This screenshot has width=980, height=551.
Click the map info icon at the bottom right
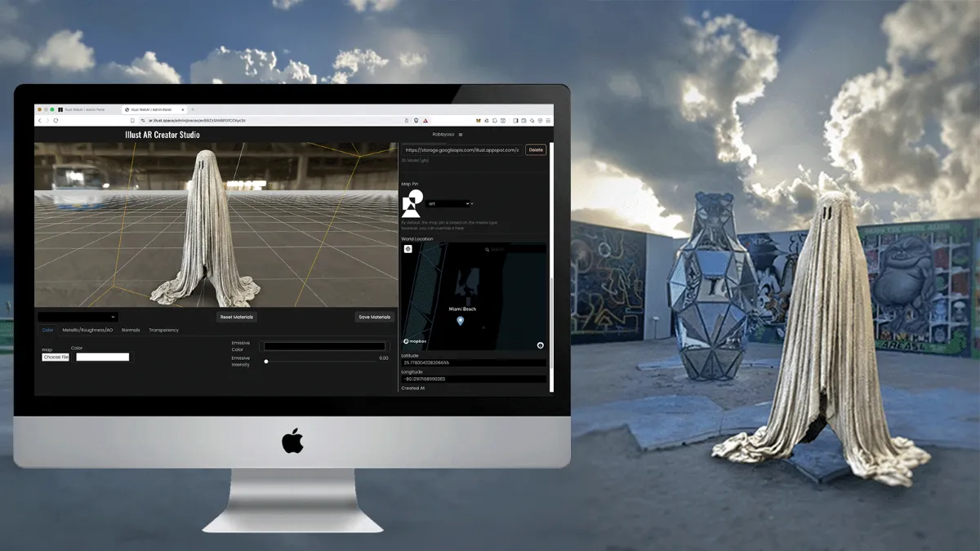point(541,345)
